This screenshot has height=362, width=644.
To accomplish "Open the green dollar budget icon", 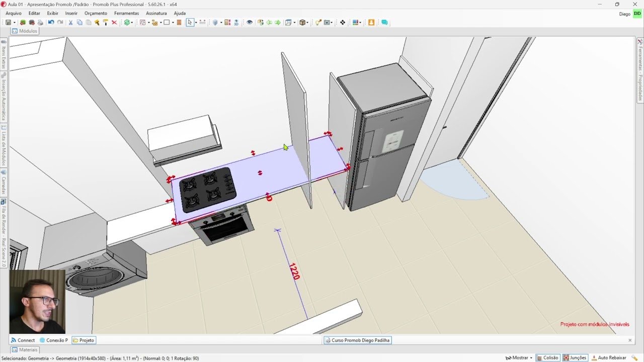I will (127, 22).
